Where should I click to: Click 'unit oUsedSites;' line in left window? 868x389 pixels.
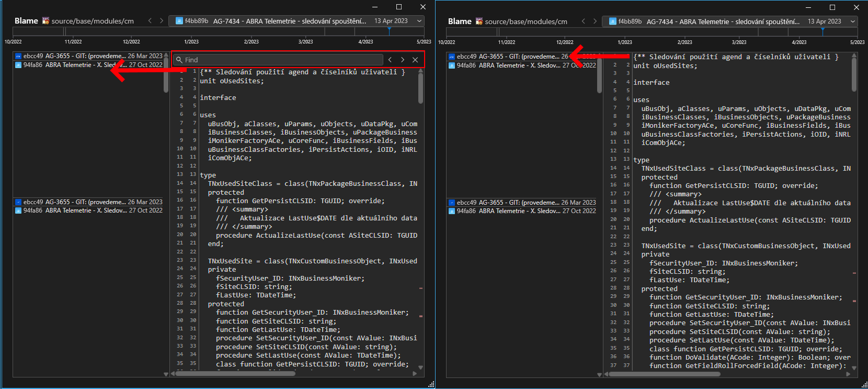click(232, 81)
